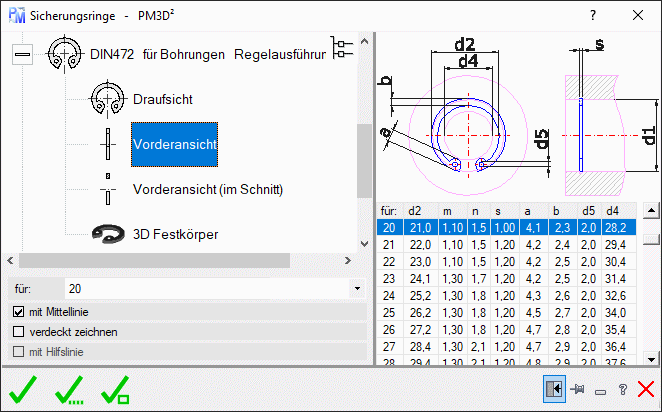Viewport: 662px width, 412px height.
Task: Click the green checkmark with small square
Action: 117,389
